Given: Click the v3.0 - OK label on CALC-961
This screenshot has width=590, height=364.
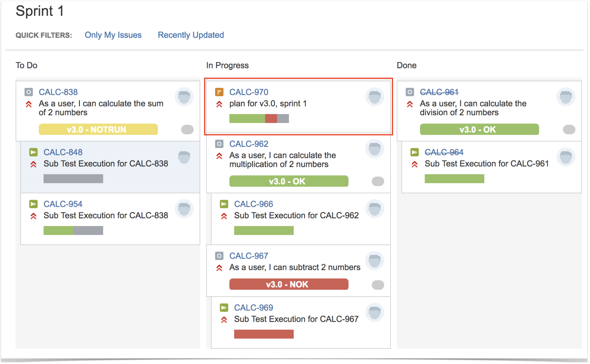Looking at the screenshot, I should (x=479, y=129).
